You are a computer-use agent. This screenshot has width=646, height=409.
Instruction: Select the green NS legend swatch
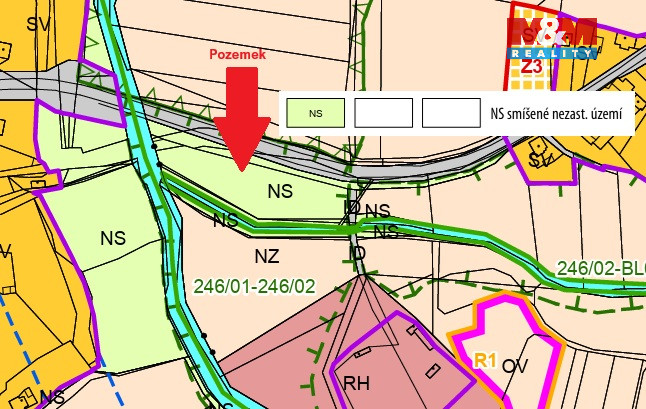click(316, 113)
